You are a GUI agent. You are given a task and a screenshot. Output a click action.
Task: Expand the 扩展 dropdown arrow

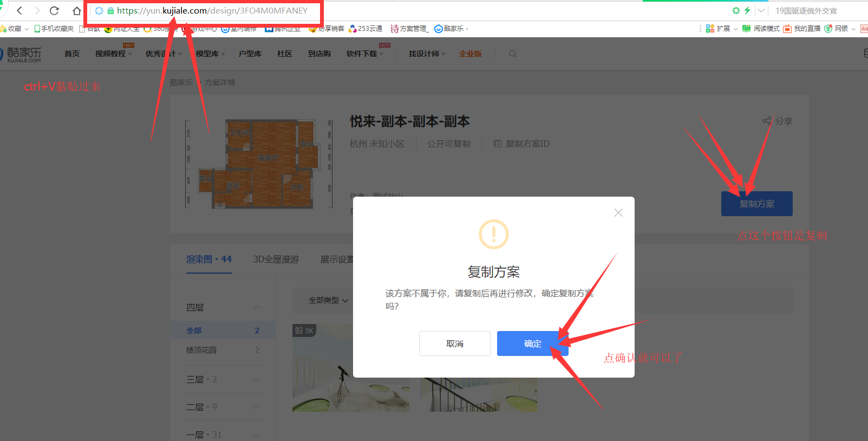[x=735, y=29]
